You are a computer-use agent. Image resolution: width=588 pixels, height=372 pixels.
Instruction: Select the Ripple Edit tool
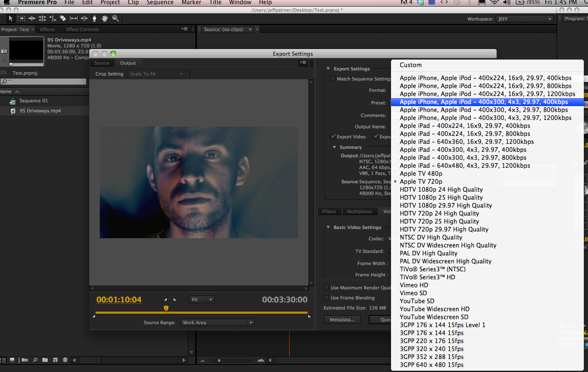32,18
